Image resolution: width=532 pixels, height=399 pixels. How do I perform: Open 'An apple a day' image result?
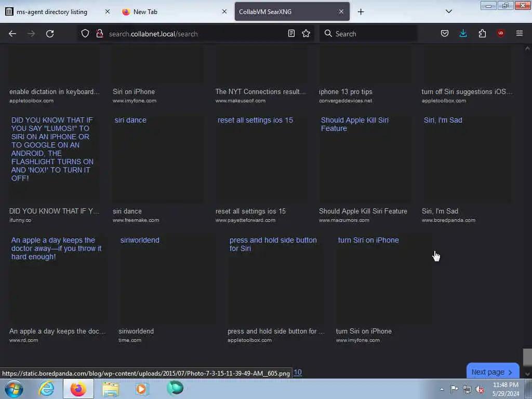[x=58, y=279]
